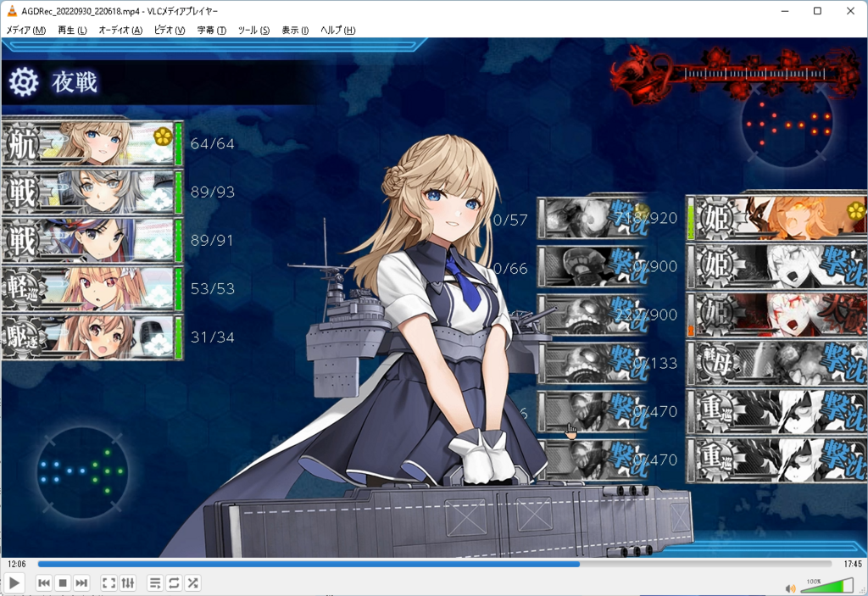Image resolution: width=868 pixels, height=596 pixels.
Task: Click the 17:45 total time label
Action: [x=851, y=564]
